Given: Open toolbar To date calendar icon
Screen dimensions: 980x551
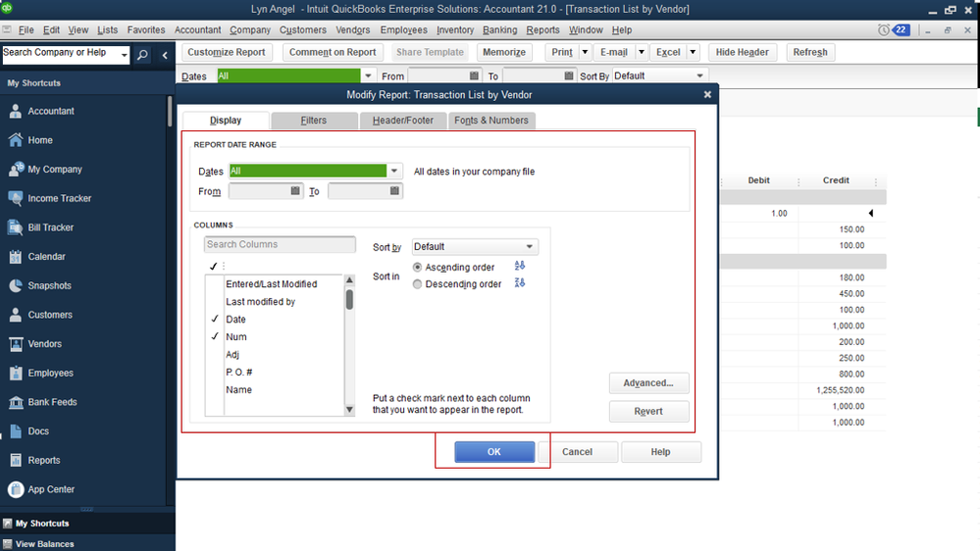Looking at the screenshot, I should click(568, 75).
